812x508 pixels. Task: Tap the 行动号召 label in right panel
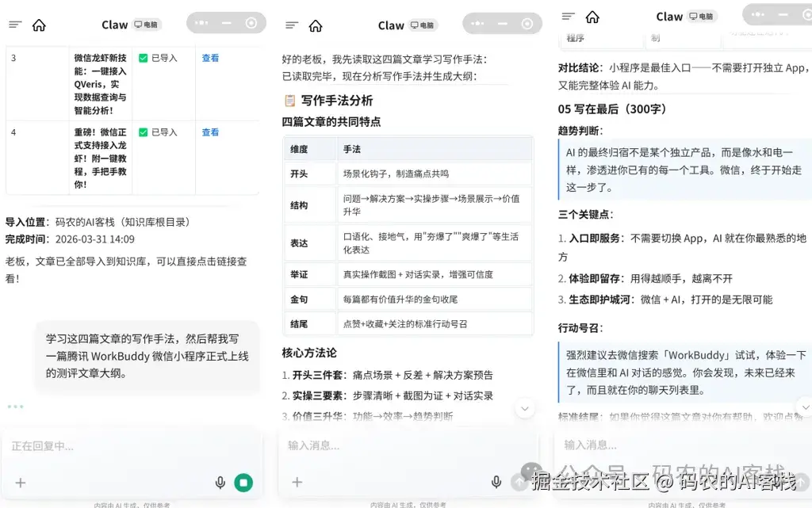coord(580,328)
